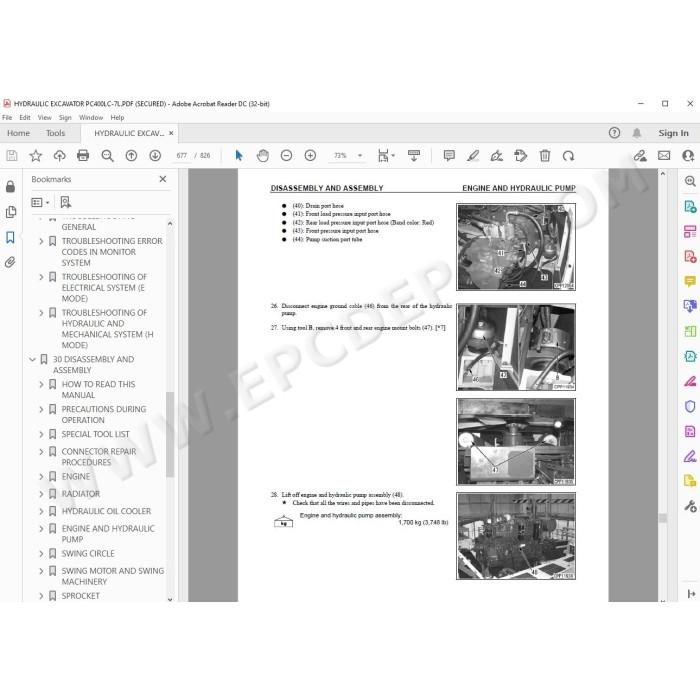Click the Save file icon
700x700 pixels.
coord(12,155)
